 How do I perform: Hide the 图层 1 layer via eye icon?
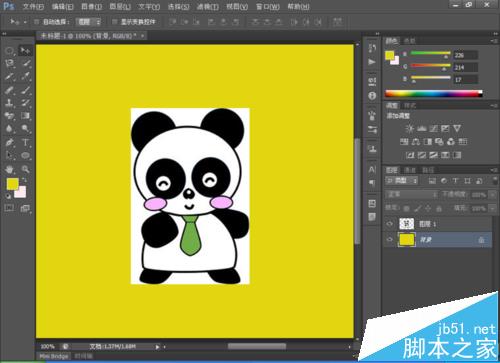coord(389,224)
